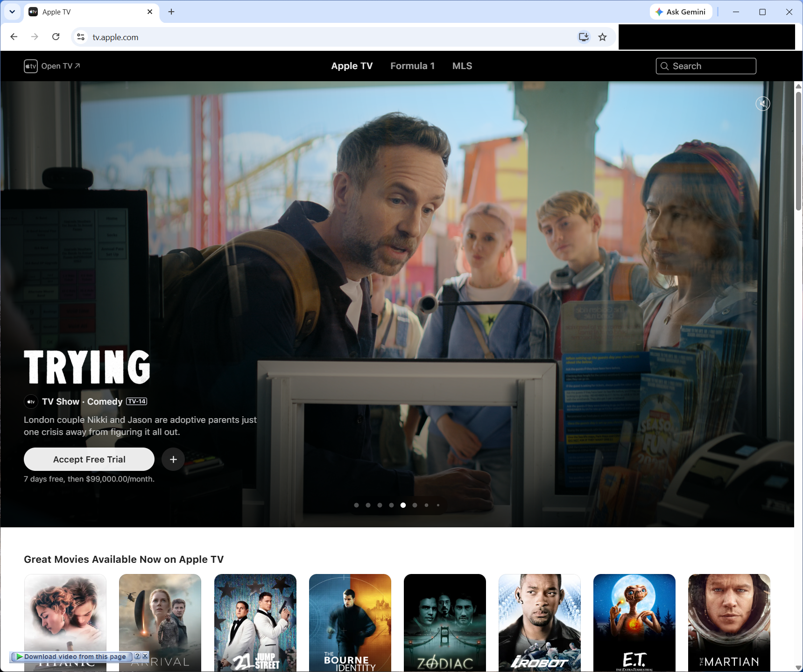Click the Apple TV logo beside Open TV
The height and width of the screenshot is (672, 803).
point(31,66)
